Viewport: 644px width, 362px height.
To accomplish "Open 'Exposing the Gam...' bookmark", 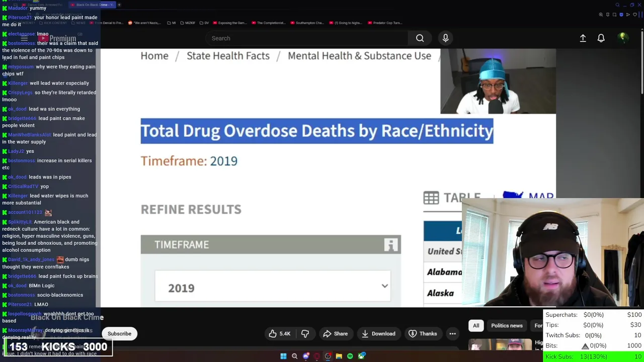I will click(x=230, y=23).
